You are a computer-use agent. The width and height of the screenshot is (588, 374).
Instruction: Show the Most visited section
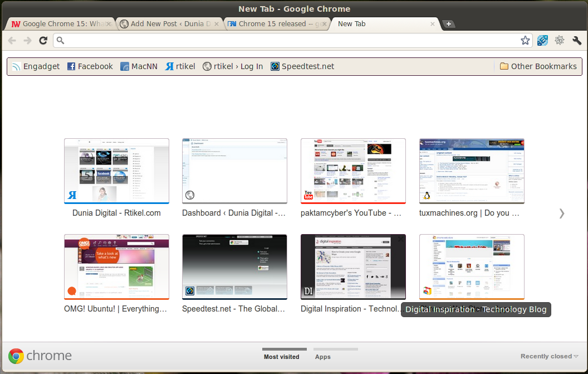coord(282,357)
